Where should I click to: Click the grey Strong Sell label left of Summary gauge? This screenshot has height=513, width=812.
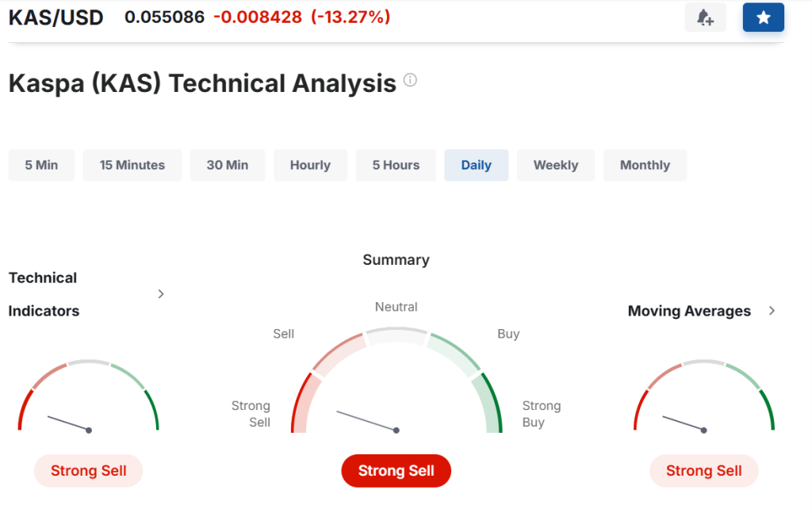[x=251, y=414]
